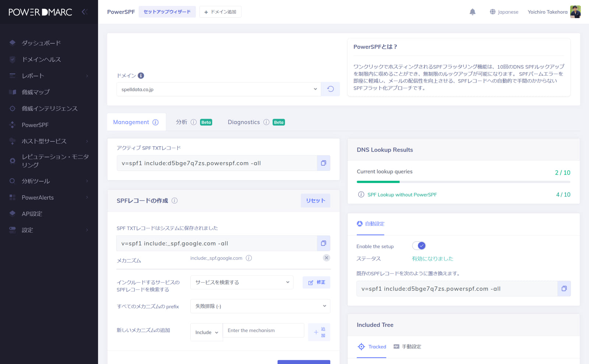Open the サービスを検索する dropdown
This screenshot has height=364, width=589.
pyautogui.click(x=242, y=282)
